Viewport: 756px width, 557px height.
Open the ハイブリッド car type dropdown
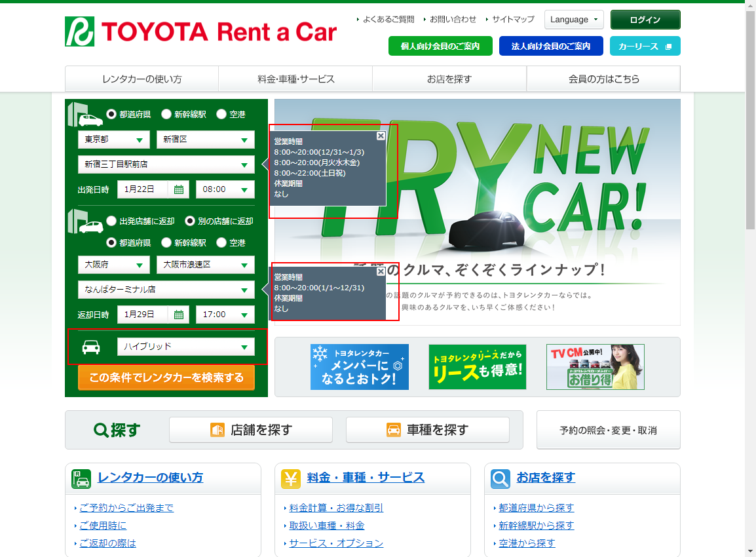click(x=185, y=347)
